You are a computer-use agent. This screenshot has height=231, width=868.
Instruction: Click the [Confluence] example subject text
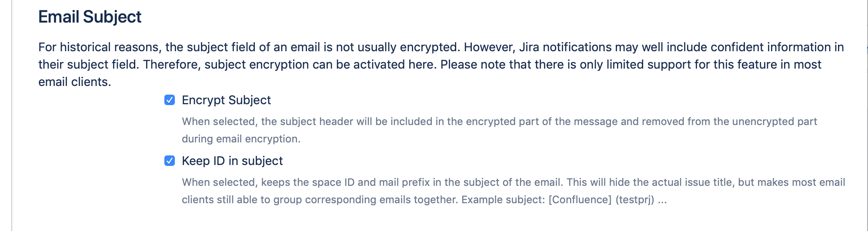[580, 200]
